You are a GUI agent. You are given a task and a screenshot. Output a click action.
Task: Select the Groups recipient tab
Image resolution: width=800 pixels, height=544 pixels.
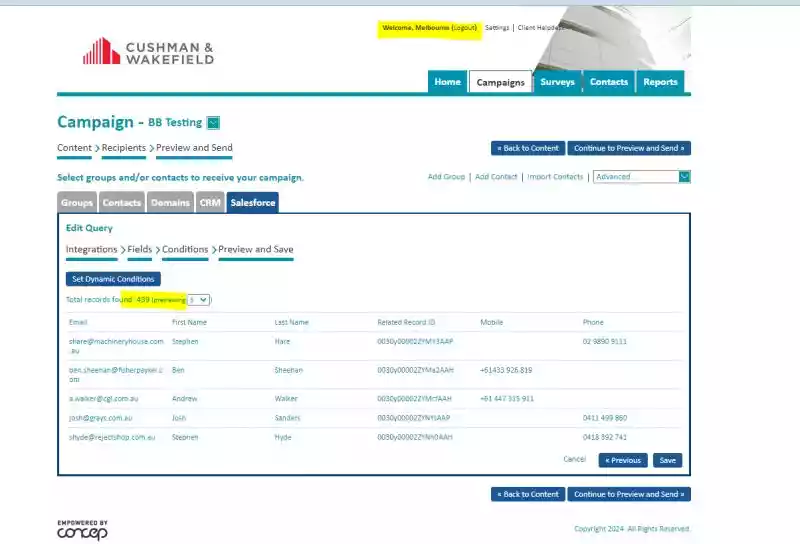pos(77,203)
